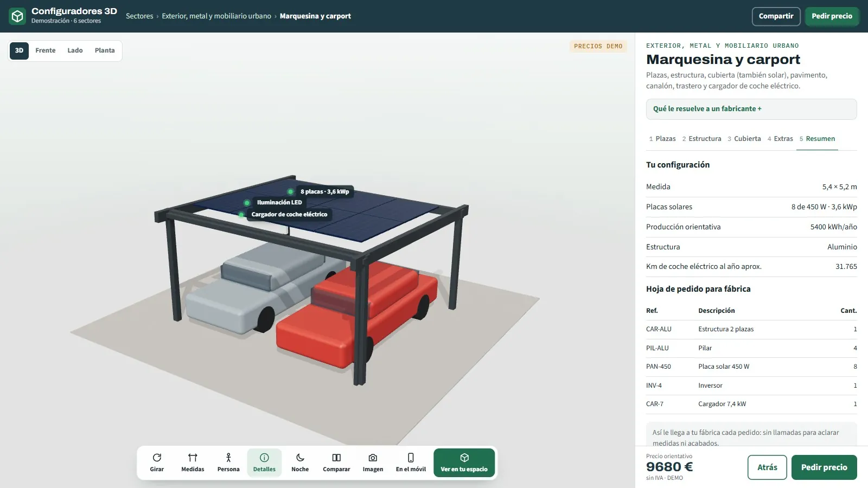Viewport: 868px width, 488px height.
Task: Click the Cargador 7,4 kW description
Action: tap(722, 404)
